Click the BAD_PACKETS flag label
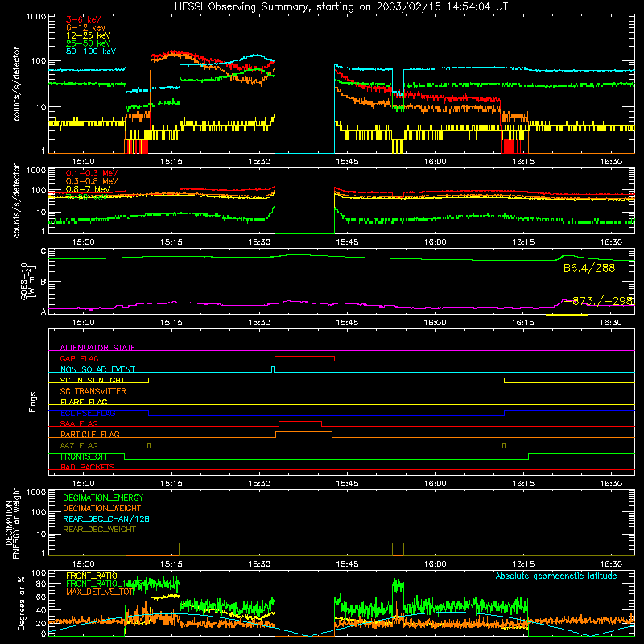The width and height of the screenshot is (644, 644). [x=88, y=467]
